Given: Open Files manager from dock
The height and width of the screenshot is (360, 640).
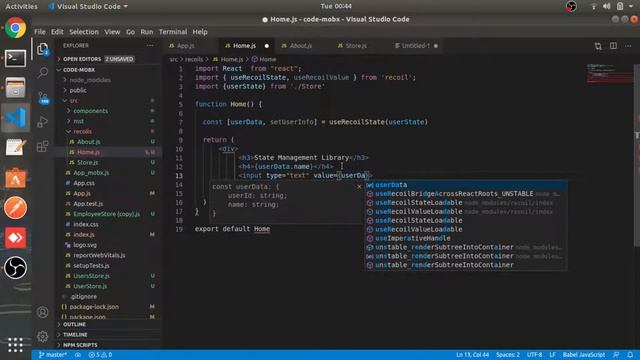Looking at the screenshot, I should (x=16, y=88).
